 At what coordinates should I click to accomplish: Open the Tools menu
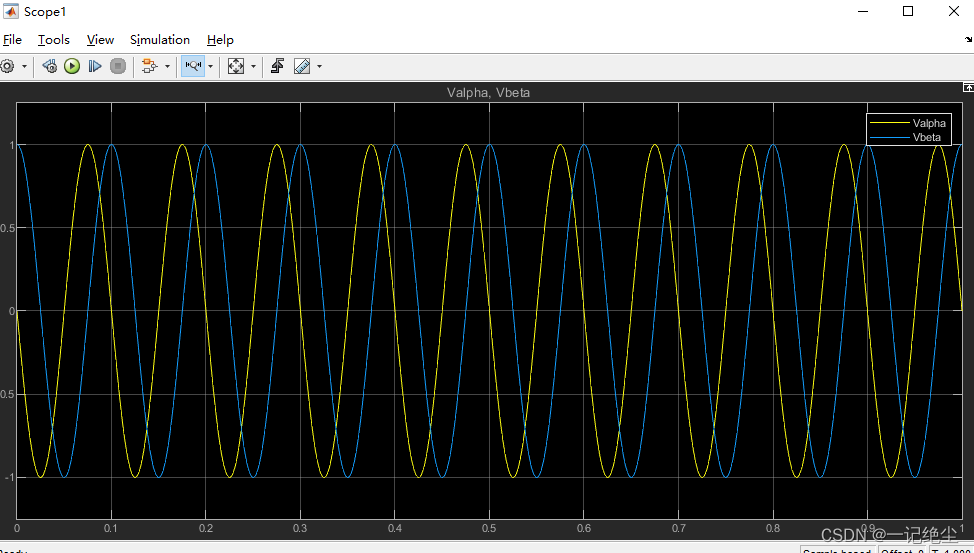click(x=53, y=40)
